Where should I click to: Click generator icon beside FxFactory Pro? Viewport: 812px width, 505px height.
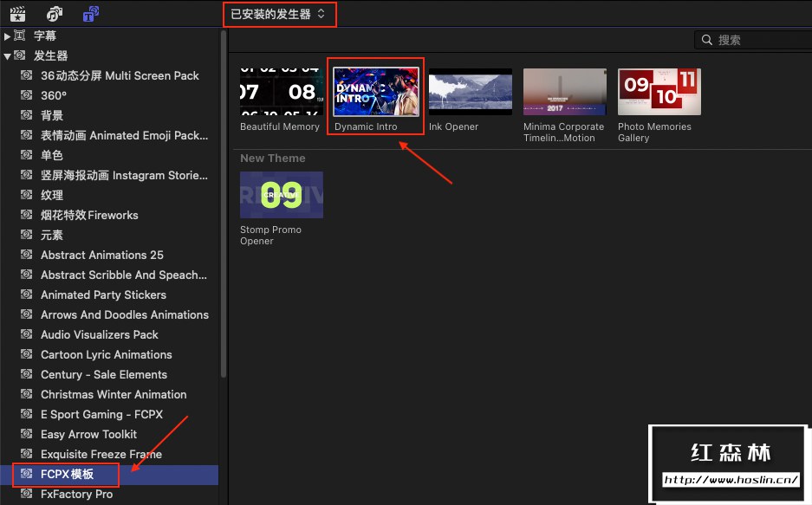click(x=26, y=493)
